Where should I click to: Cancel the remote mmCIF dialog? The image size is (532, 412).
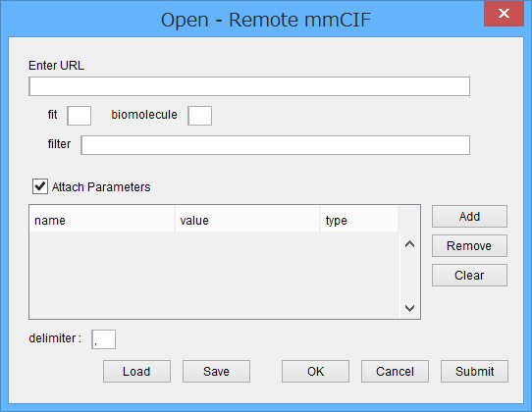pyautogui.click(x=395, y=372)
